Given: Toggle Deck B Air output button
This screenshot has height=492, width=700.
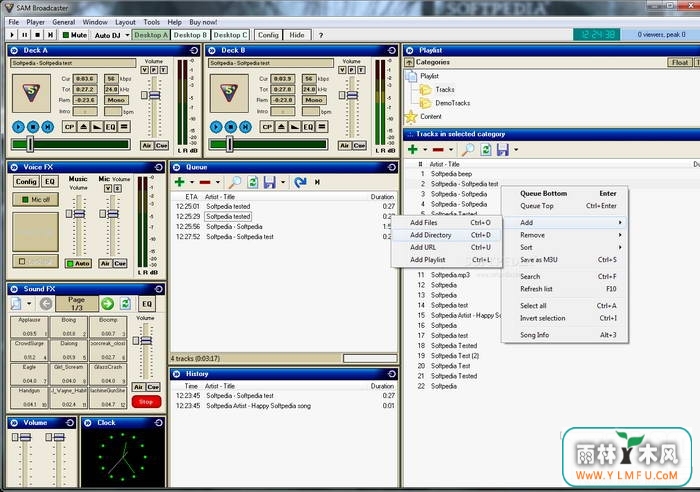Looking at the screenshot, I should (x=345, y=146).
